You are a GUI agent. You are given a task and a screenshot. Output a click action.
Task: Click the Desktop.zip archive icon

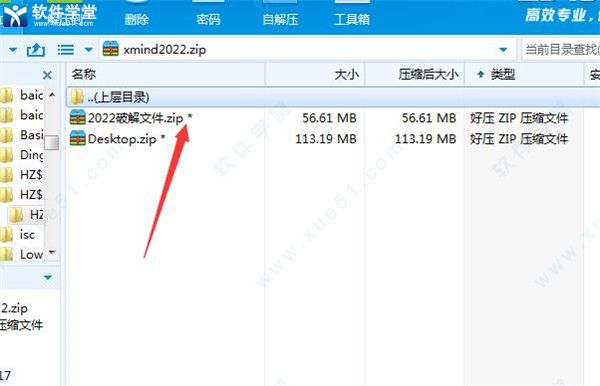[78, 138]
